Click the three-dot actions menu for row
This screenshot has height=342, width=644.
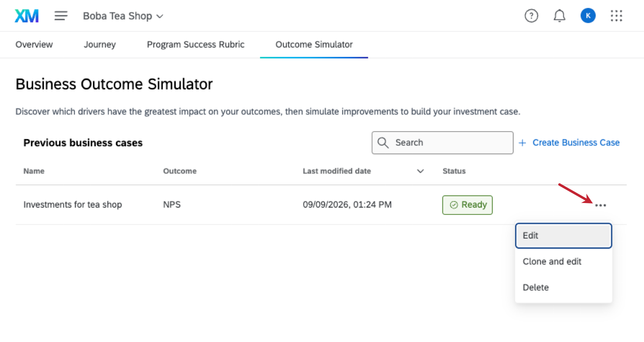click(x=601, y=205)
